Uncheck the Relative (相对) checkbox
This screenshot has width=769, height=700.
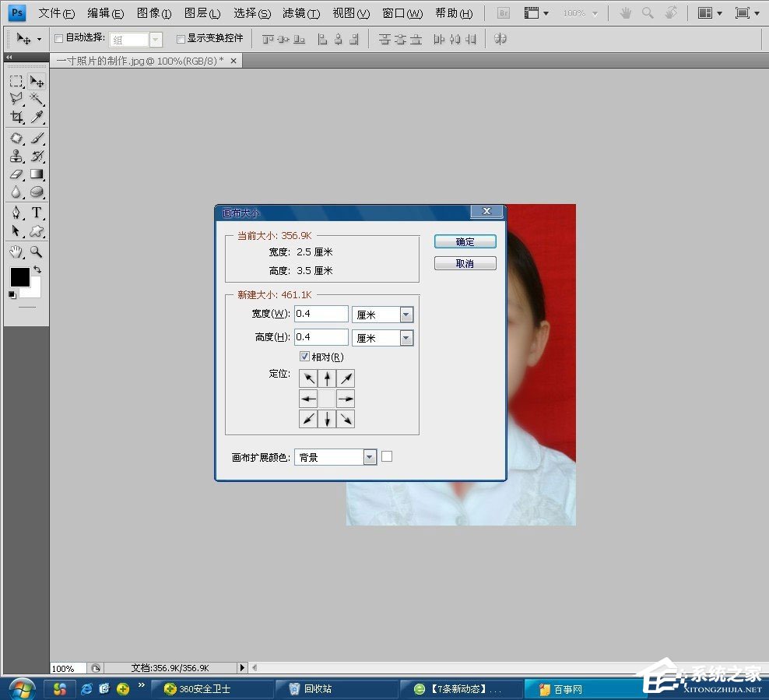305,357
